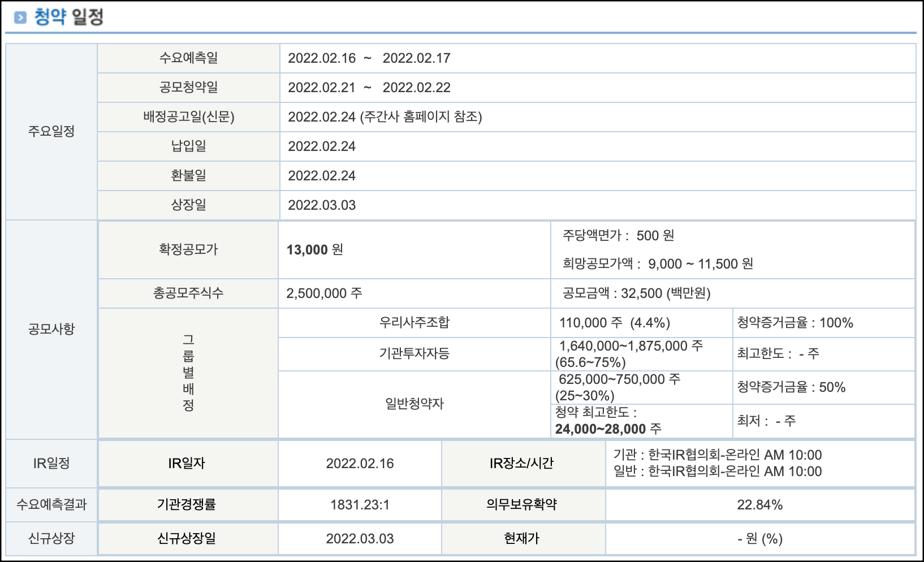Click the 상장일 date 2022.03.03
This screenshot has width=924, height=562.
click(x=322, y=205)
